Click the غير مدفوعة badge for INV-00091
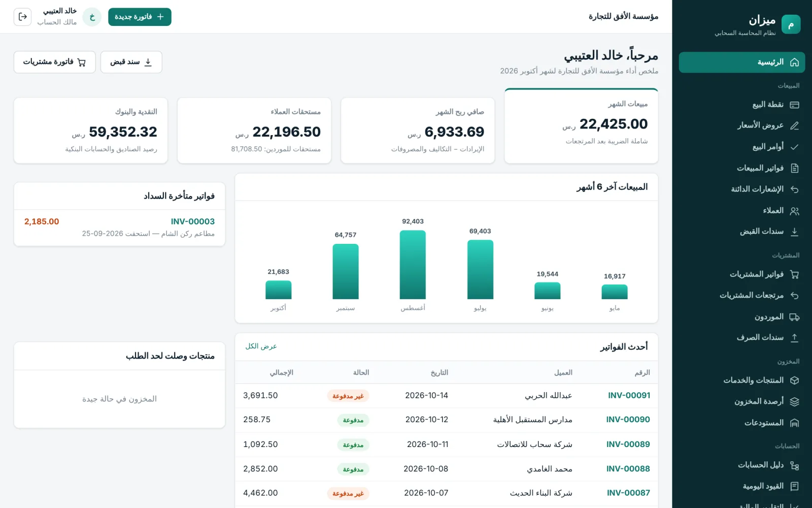Viewport: 812px width, 508px height. pos(348,396)
